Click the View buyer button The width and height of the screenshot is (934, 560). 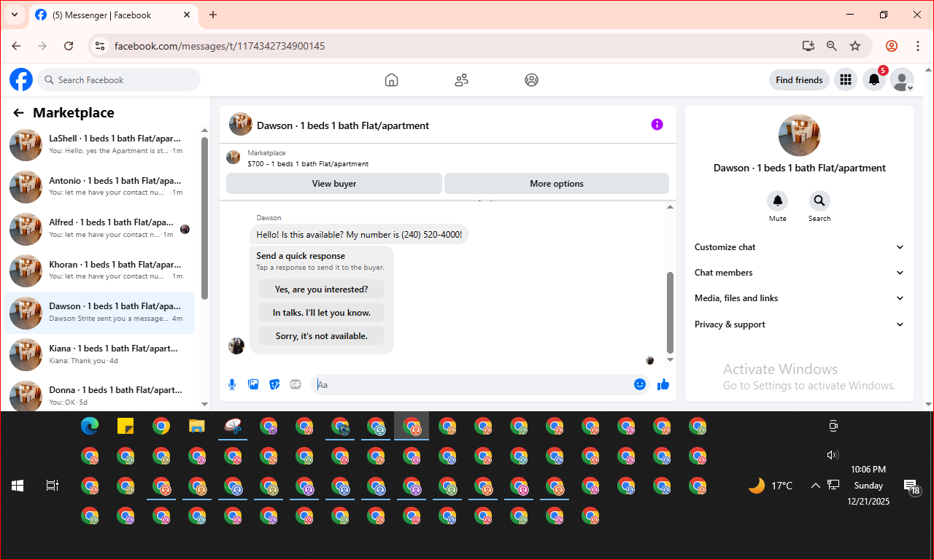coord(334,184)
